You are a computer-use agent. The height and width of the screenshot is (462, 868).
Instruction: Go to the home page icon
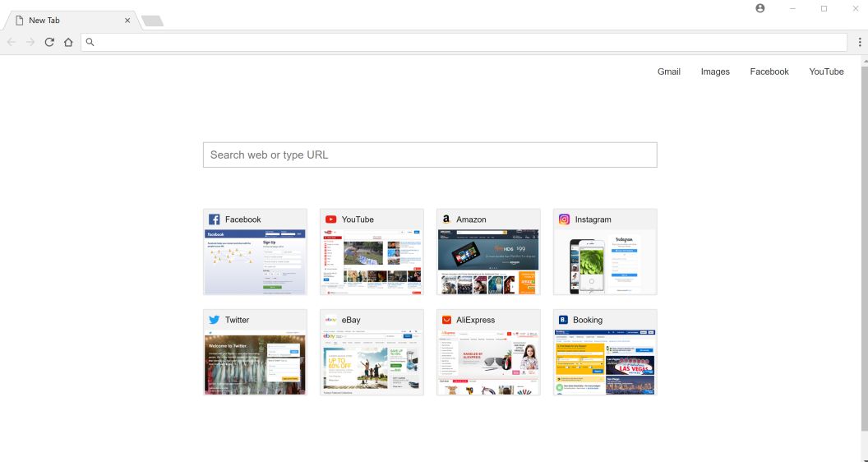[68, 42]
